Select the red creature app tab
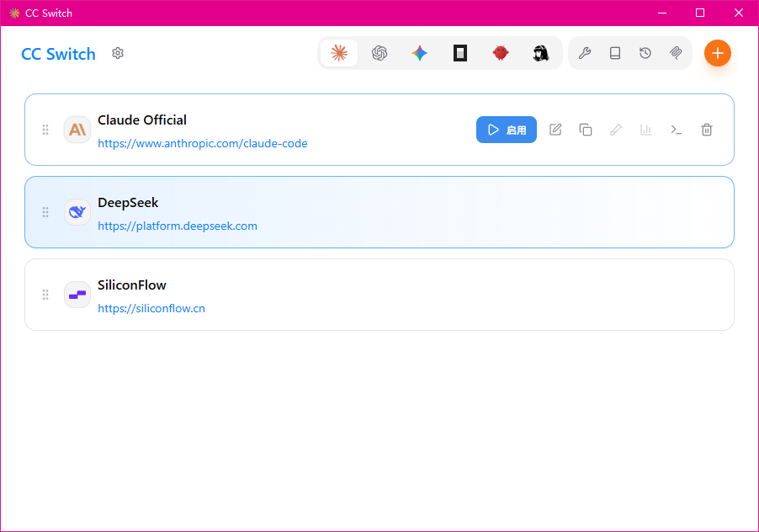Screen dimensions: 759x532 coord(501,53)
